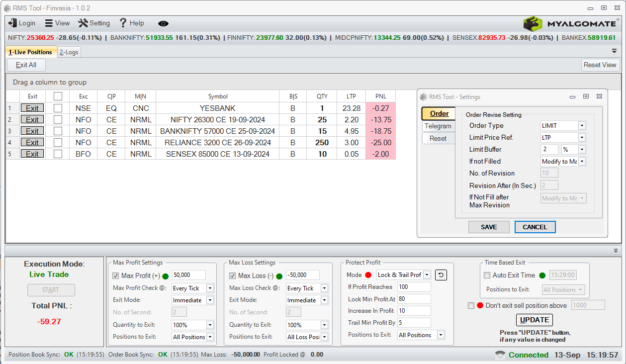Select the Order tab in the Settings window
626x364 pixels.
point(439,113)
